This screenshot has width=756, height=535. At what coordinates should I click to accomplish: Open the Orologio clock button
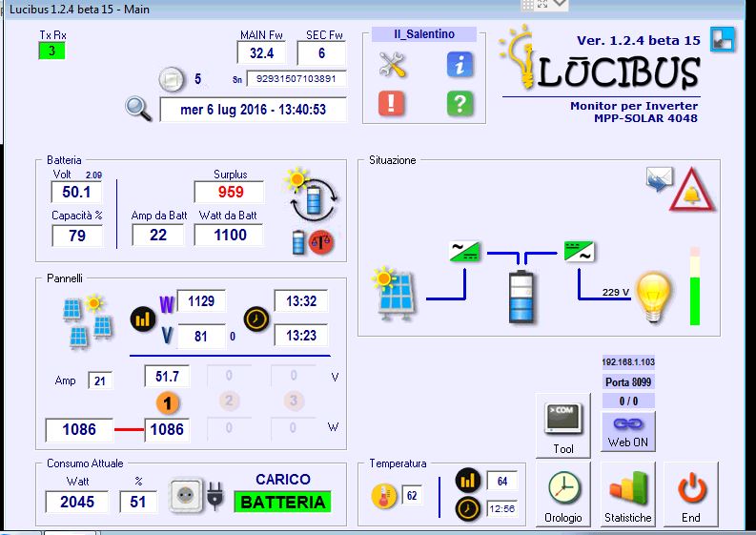(x=563, y=495)
